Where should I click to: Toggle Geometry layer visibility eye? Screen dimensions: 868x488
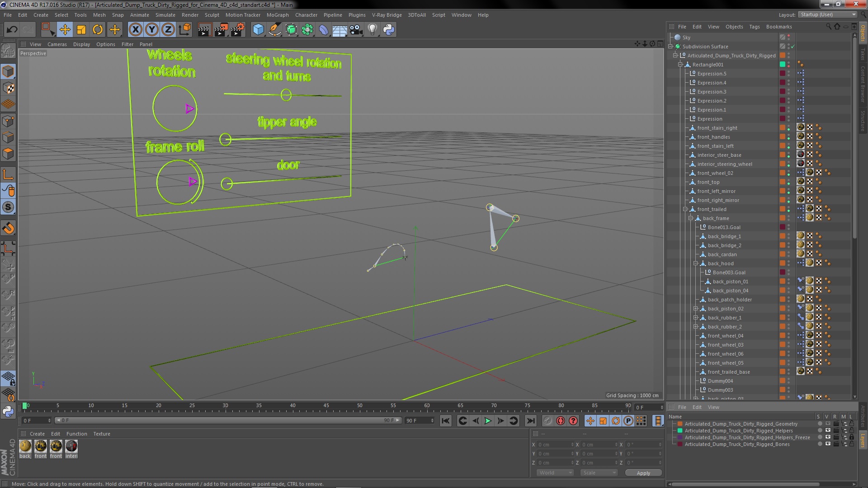click(x=828, y=424)
